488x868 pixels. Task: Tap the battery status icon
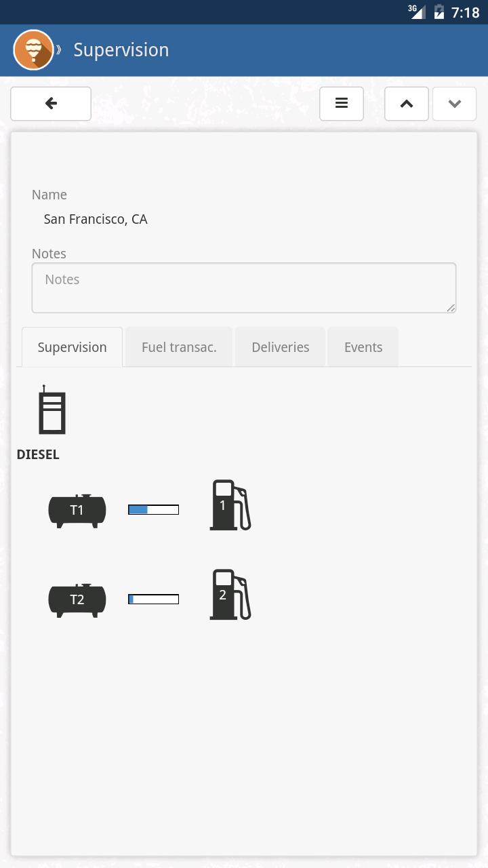point(439,12)
